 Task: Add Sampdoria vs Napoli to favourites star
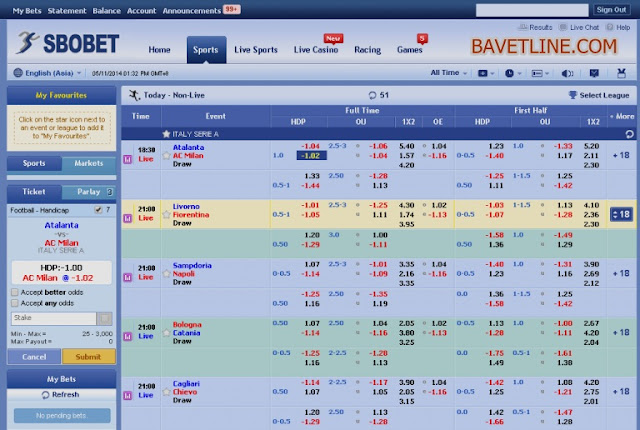tap(166, 274)
